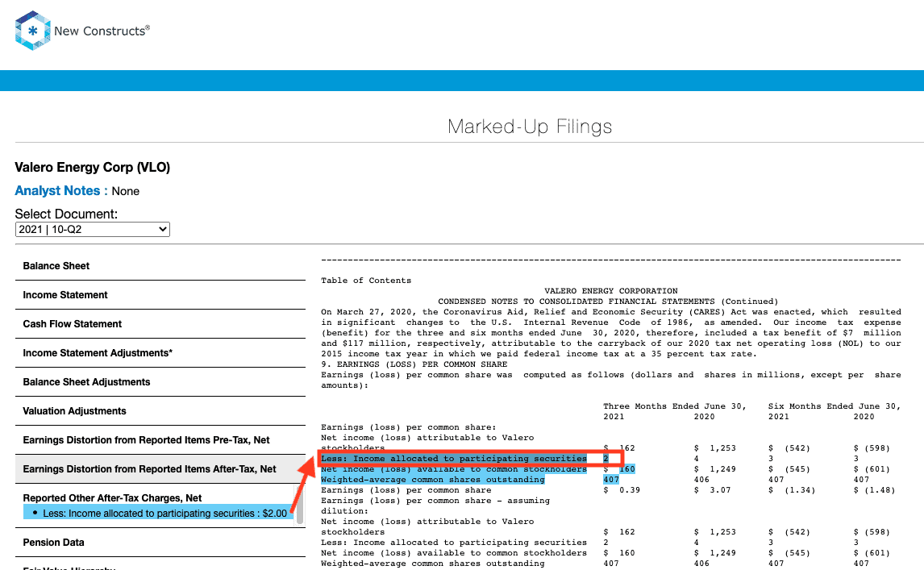Click the VALERO ENERGY CORPORATION filing title
Viewport: 924px width, 570px height.
(611, 291)
